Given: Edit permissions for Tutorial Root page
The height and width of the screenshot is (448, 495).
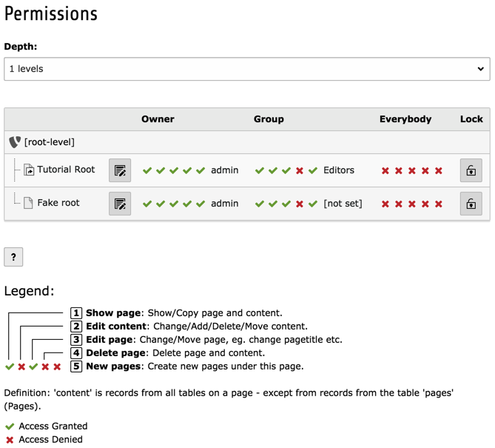Looking at the screenshot, I should point(120,170).
